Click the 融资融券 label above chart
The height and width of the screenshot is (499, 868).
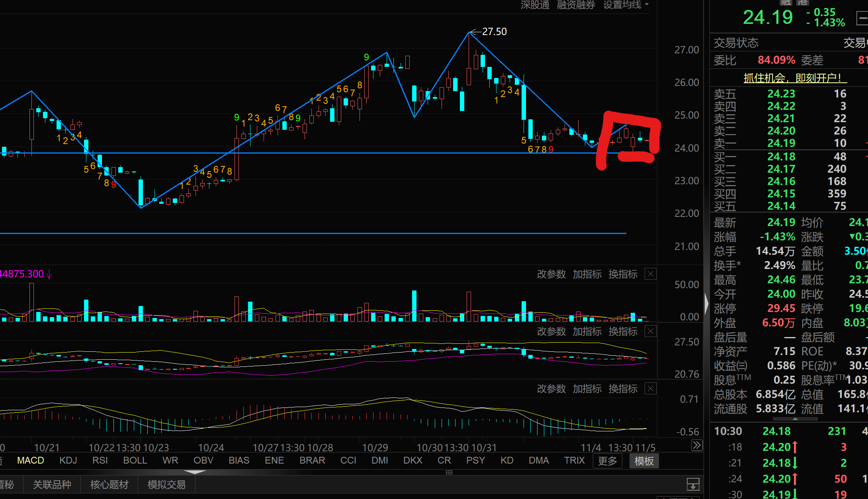[x=576, y=5]
